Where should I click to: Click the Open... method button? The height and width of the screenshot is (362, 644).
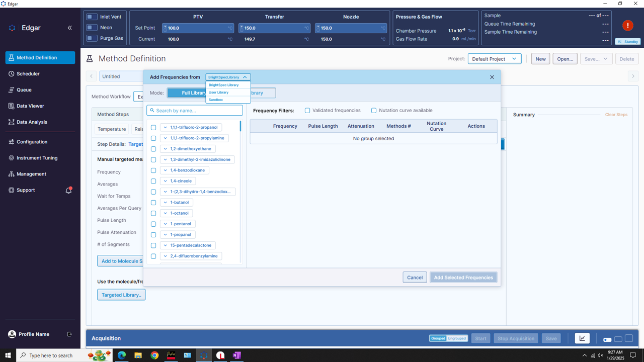pyautogui.click(x=565, y=59)
